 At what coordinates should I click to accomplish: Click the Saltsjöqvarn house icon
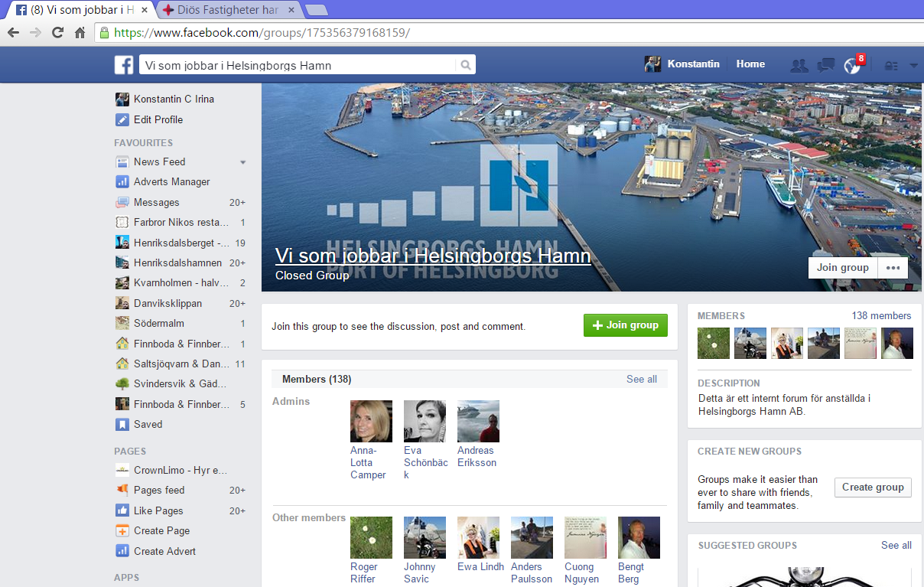[x=122, y=364]
